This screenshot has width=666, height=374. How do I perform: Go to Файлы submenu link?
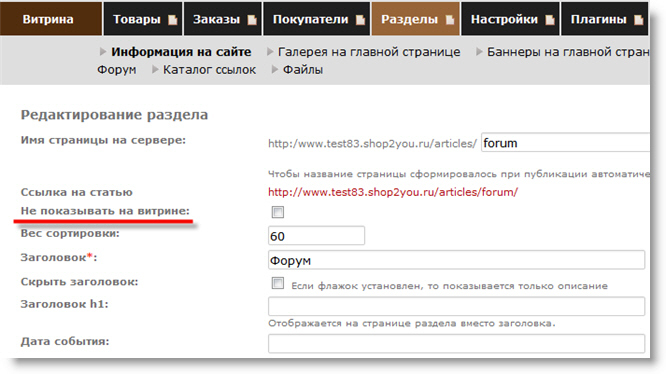click(303, 70)
